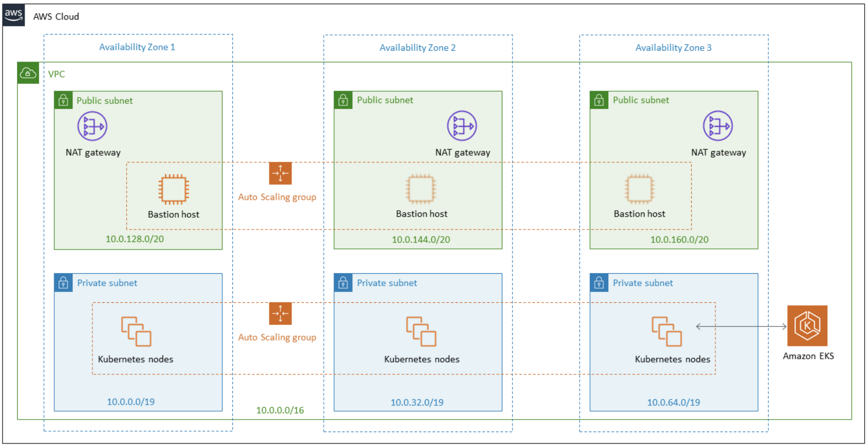Screen dimensions: 868x446
Task: Expand the Availability Zone 2 dashed container
Action: point(417,47)
